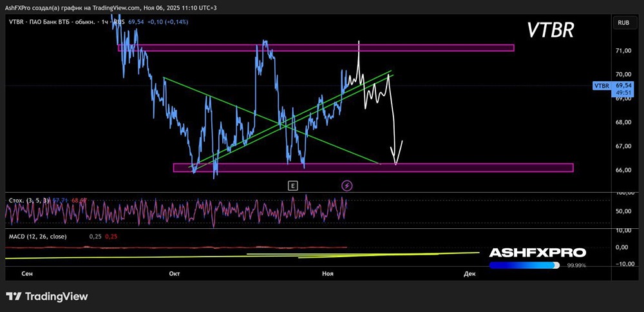This screenshot has width=644, height=312.
Task: Click the purple lightning event icon
Action: (347, 186)
